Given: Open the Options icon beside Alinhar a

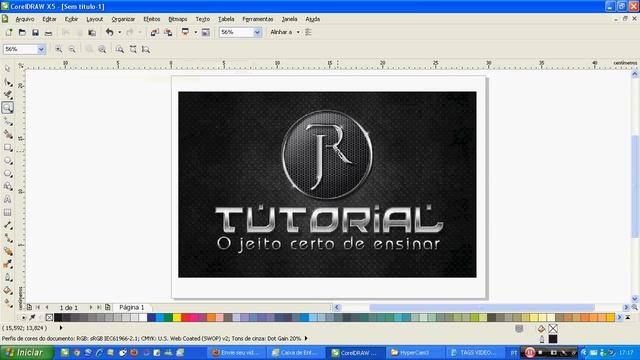Looking at the screenshot, I should pyautogui.click(x=309, y=32).
